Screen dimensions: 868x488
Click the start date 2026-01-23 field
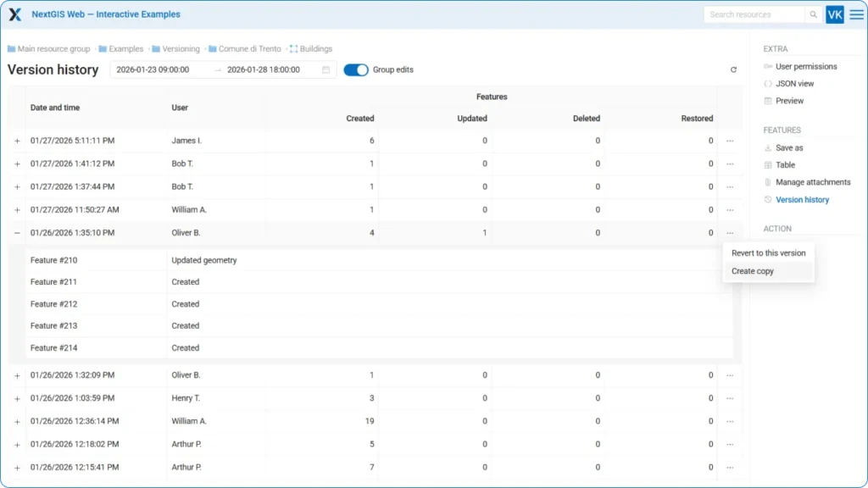point(153,69)
